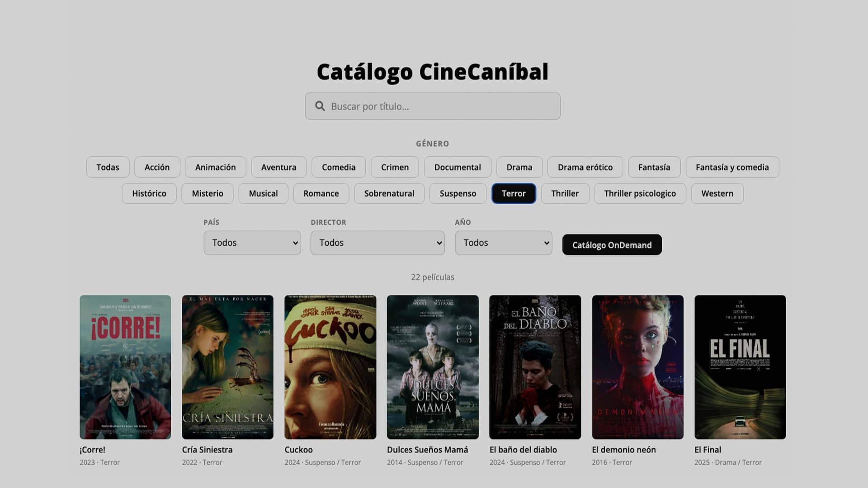Filter by Thriller genre

pos(565,193)
